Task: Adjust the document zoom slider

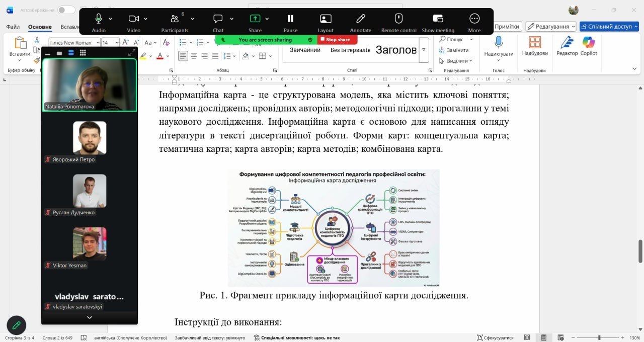Action: 599,337
